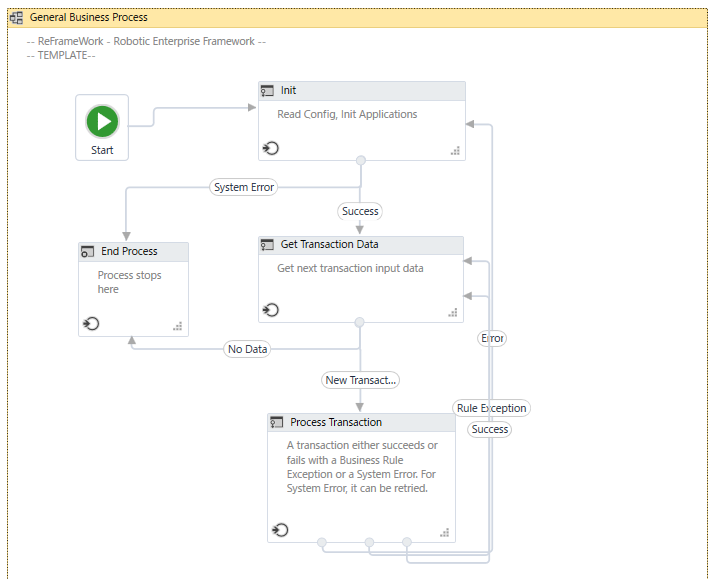
Task: Click the ReFrameWork TEMPLATE annotation text
Action: pyautogui.click(x=146, y=48)
